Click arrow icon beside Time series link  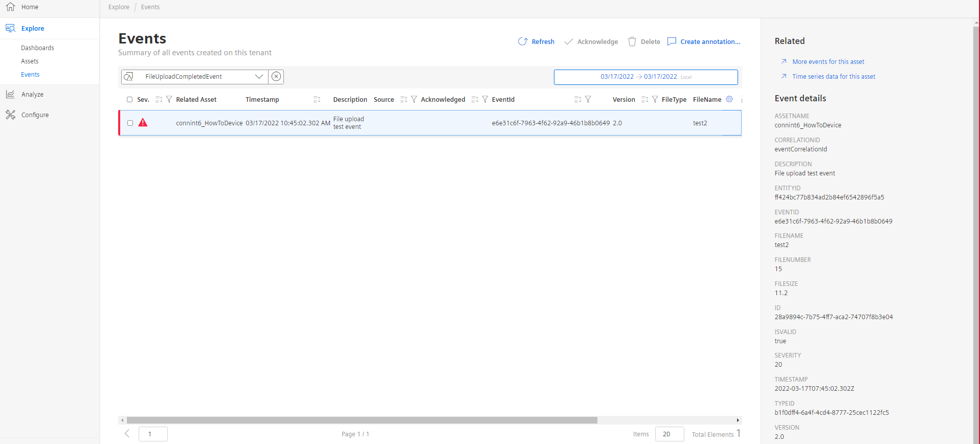click(784, 76)
